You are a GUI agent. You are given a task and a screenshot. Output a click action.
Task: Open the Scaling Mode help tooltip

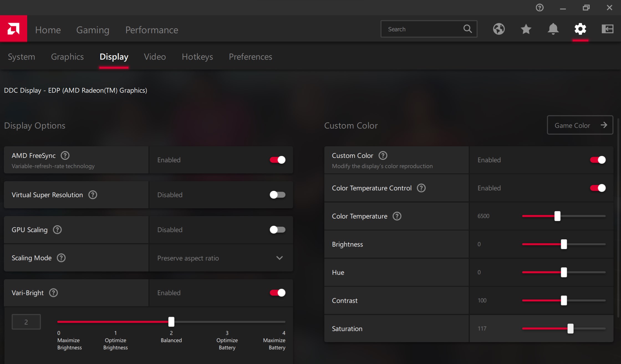61,258
